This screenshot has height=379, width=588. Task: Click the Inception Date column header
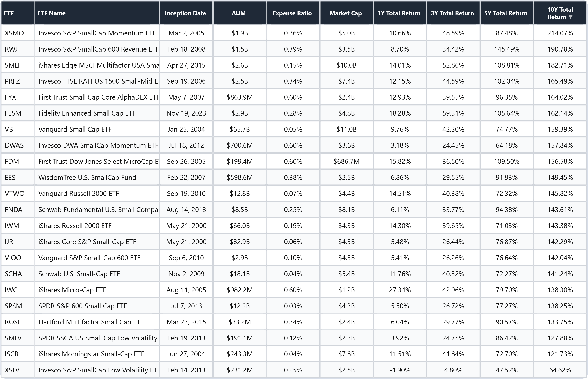185,13
